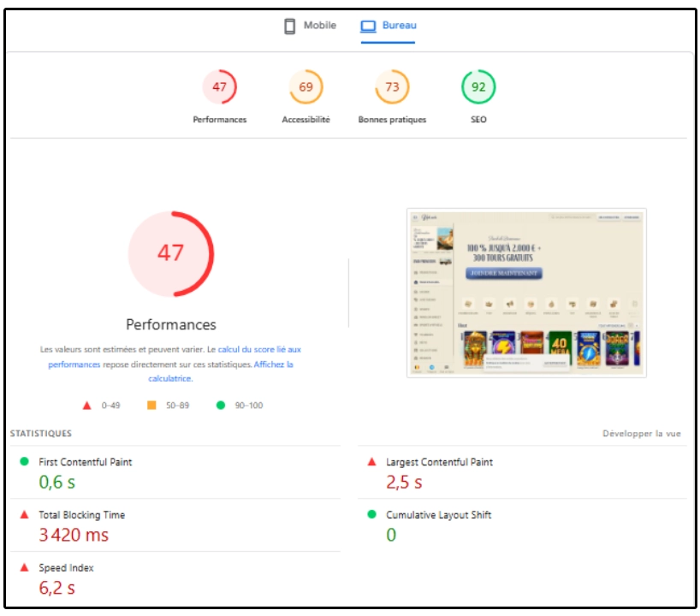Click the page screenshot thumbnail
This screenshot has width=700, height=616.
[526, 293]
